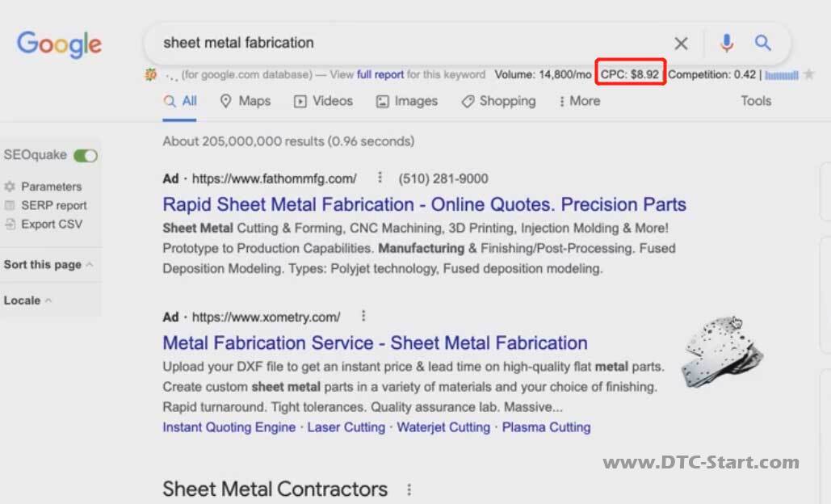Open the Parameters settings link
Image resolution: width=831 pixels, height=504 pixels.
(52, 187)
